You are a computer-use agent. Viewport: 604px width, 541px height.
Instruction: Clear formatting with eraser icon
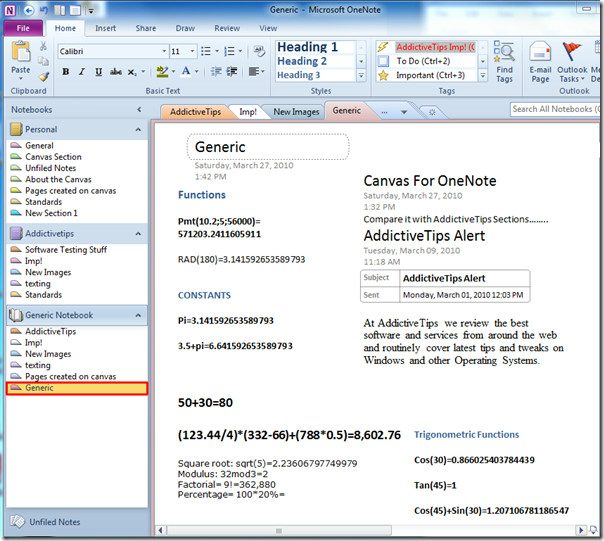pyautogui.click(x=259, y=51)
